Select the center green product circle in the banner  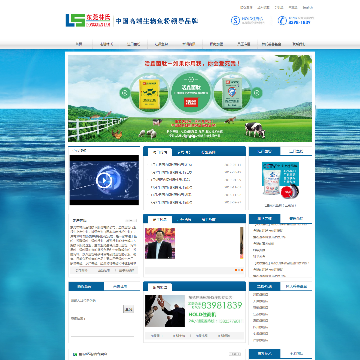[191, 92]
